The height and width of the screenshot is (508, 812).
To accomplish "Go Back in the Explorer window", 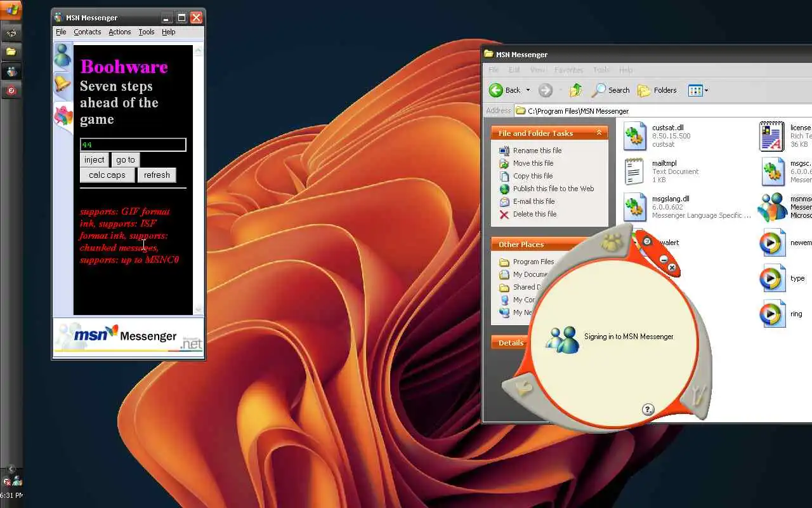I will coord(505,90).
